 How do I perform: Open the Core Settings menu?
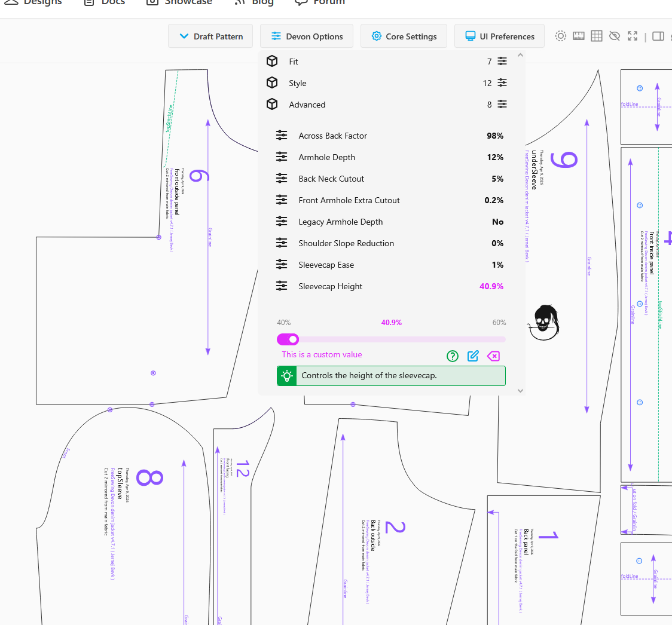(404, 36)
